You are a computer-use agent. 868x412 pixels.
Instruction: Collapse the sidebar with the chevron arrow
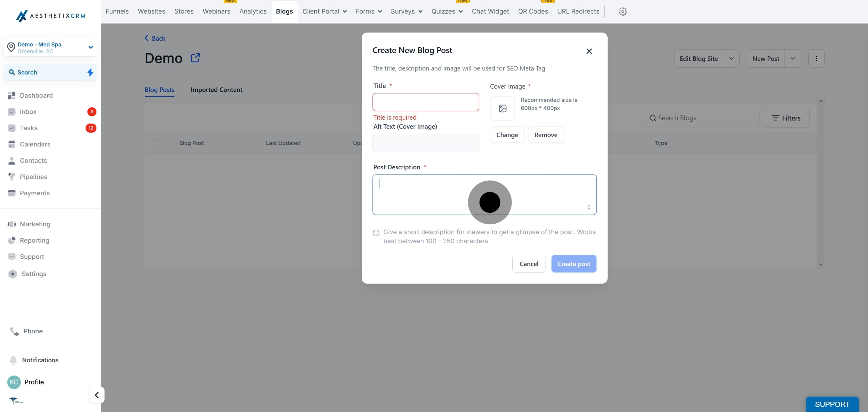click(x=97, y=395)
